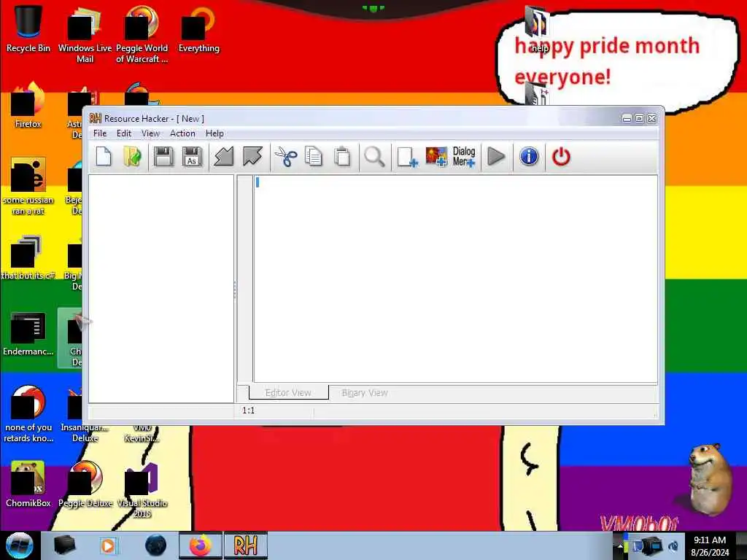Open the File menu

[100, 133]
